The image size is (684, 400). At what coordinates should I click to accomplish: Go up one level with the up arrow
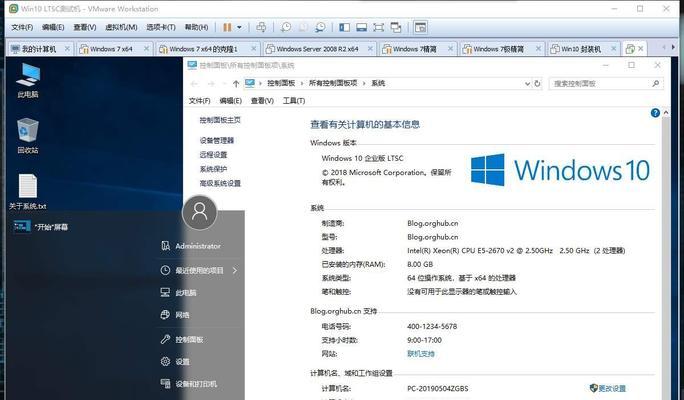pyautogui.click(x=236, y=84)
